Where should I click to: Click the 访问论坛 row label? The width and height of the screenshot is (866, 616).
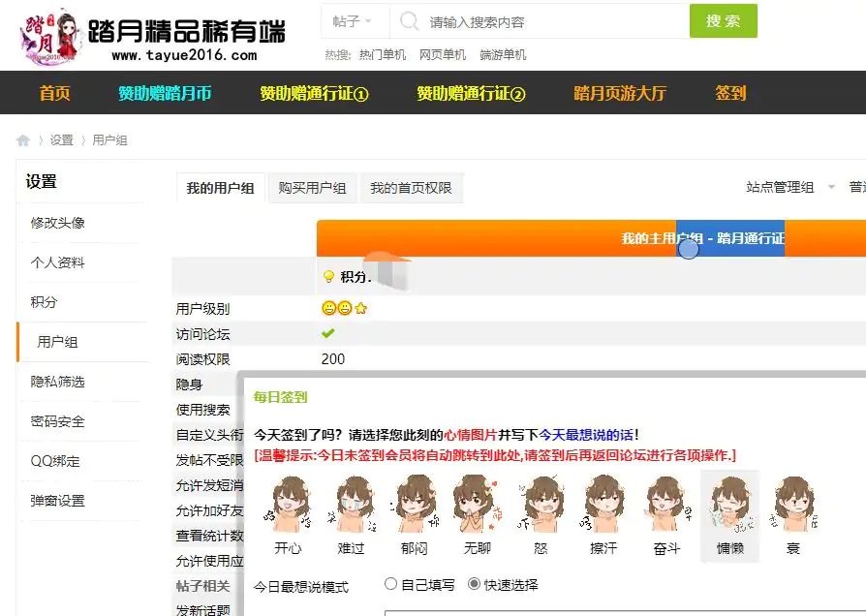click(202, 334)
